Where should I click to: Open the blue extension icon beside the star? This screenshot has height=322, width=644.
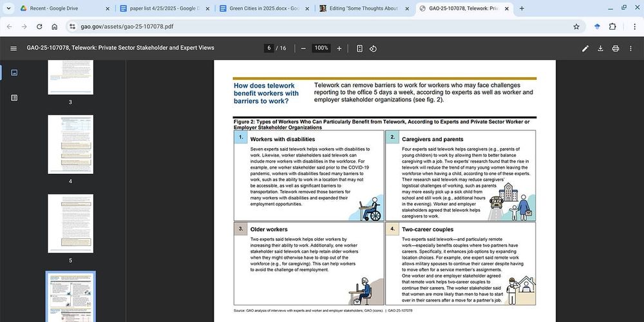point(597,26)
